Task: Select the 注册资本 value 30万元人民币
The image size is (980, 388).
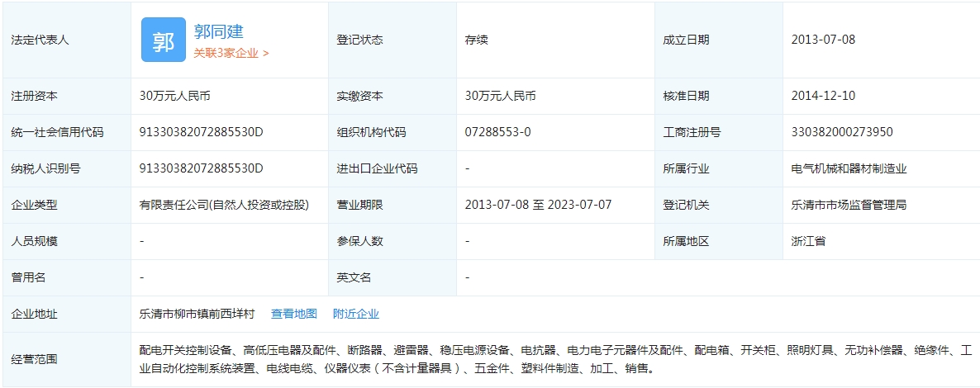Action: (x=175, y=96)
